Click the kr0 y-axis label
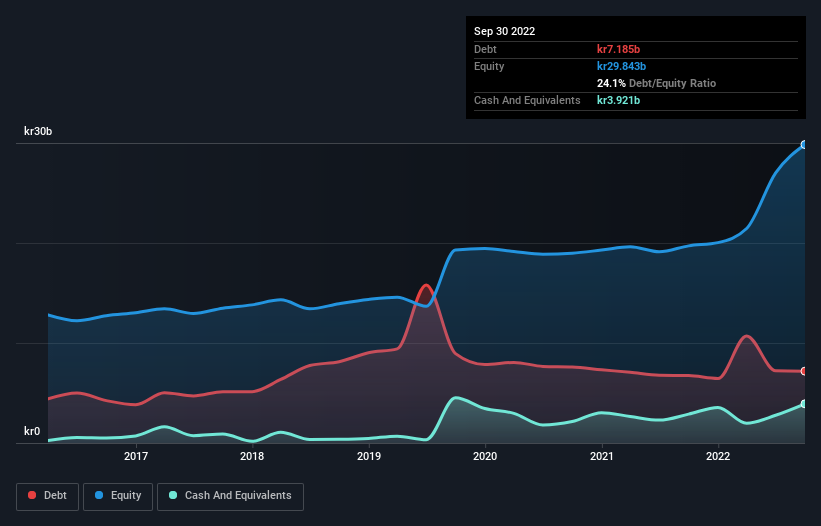The height and width of the screenshot is (526, 821). pyautogui.click(x=32, y=431)
